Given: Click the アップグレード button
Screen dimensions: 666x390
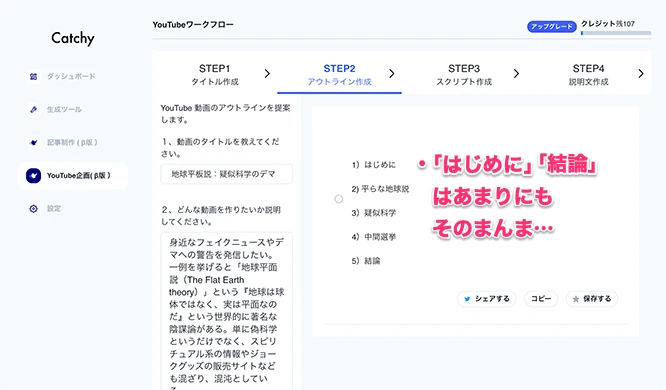Looking at the screenshot, I should pos(552,26).
